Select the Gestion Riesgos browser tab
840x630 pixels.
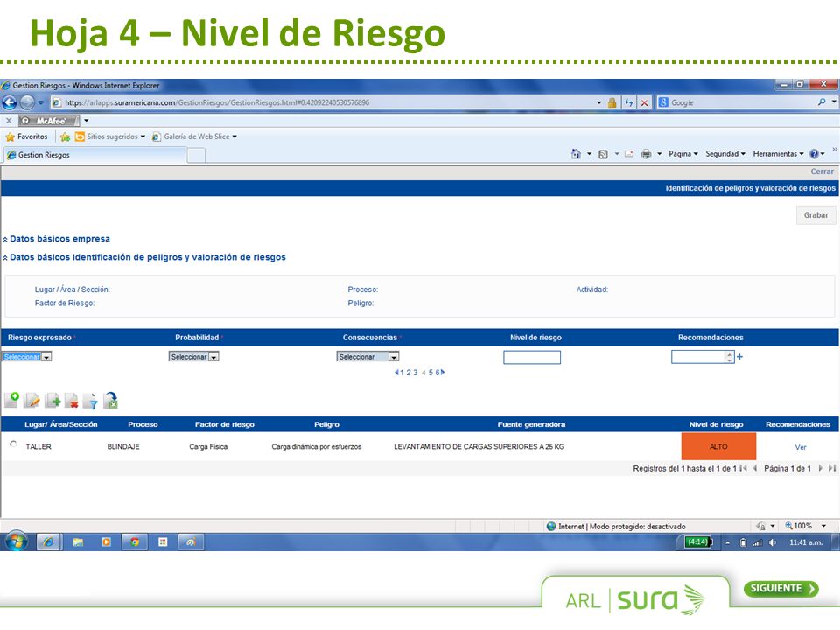tap(94, 155)
